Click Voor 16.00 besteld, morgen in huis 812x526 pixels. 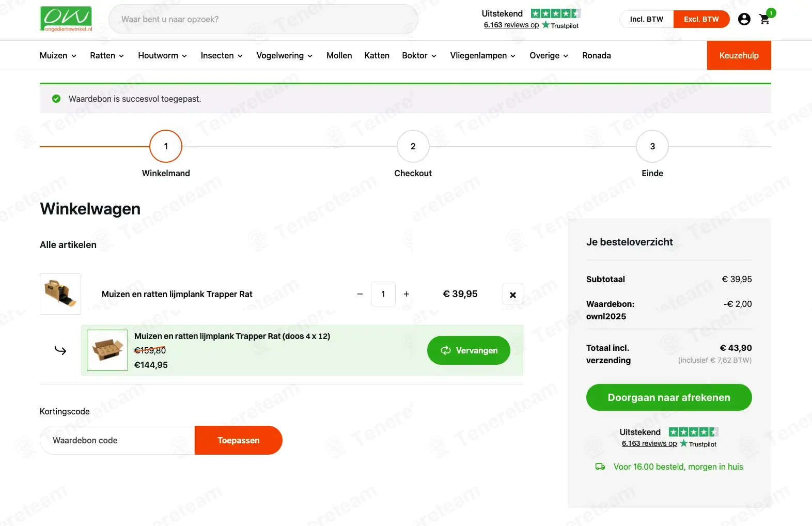pos(678,467)
